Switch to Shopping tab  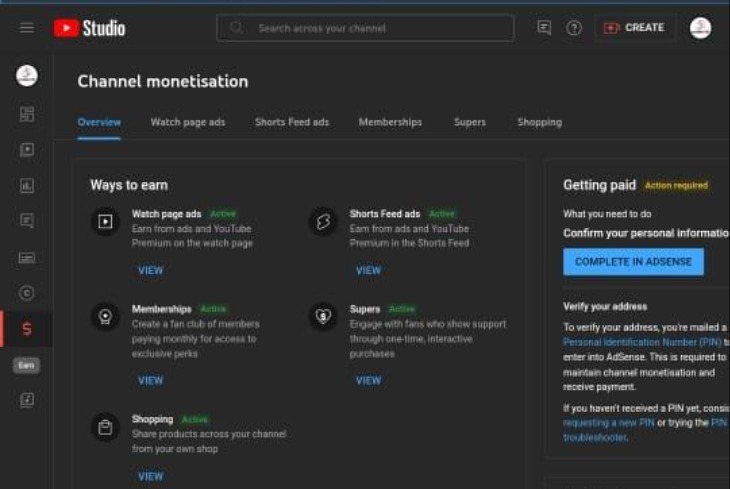[540, 122]
